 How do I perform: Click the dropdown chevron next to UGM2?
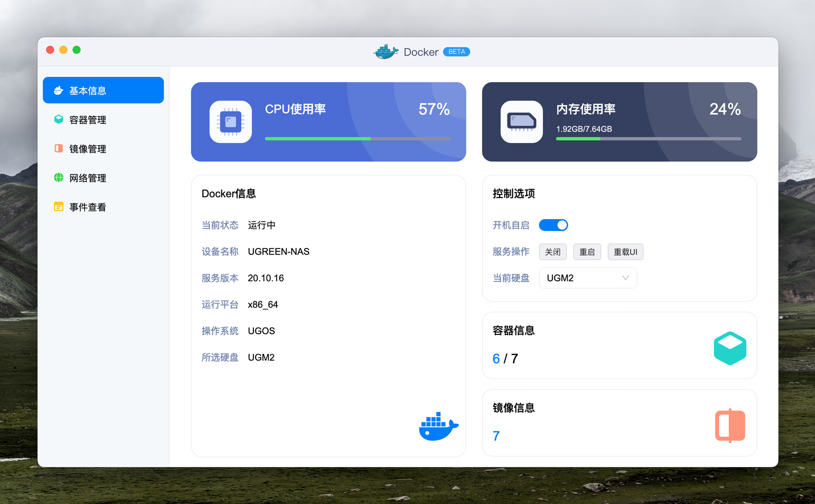625,278
